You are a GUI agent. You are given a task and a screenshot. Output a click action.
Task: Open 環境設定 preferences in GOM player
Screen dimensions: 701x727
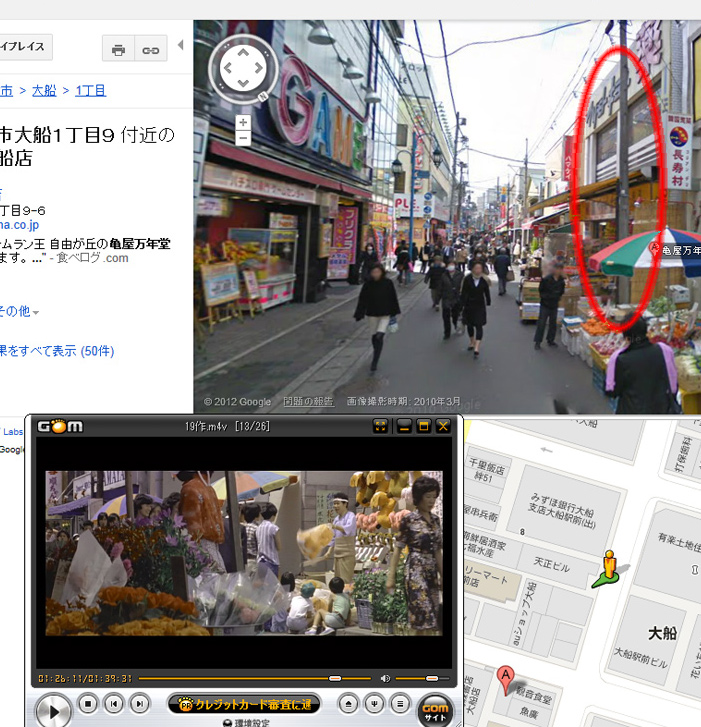pyautogui.click(x=246, y=723)
